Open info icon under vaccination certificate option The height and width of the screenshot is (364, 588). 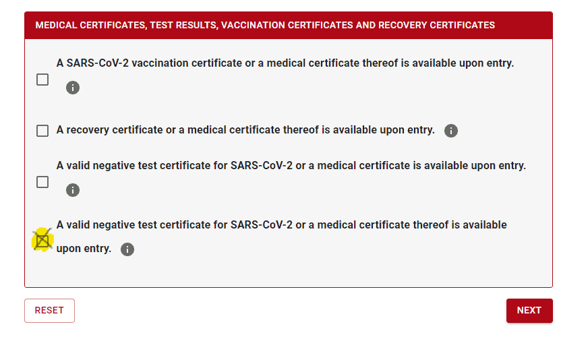73,88
